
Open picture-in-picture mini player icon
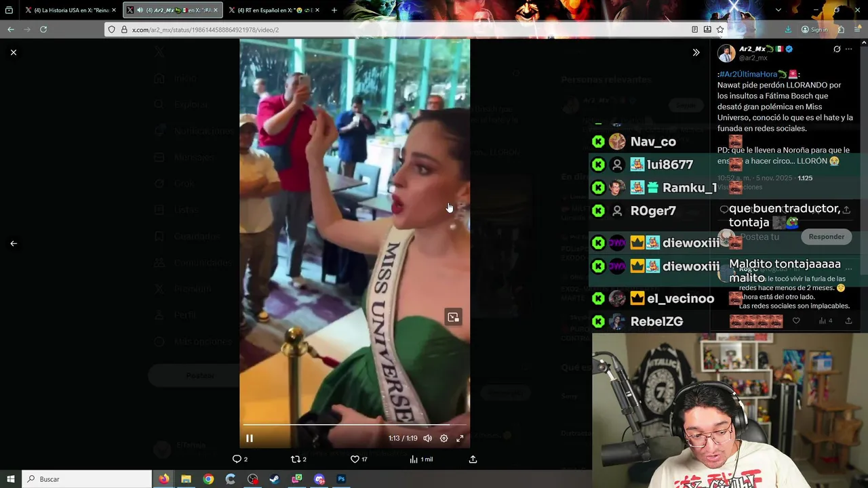(453, 317)
